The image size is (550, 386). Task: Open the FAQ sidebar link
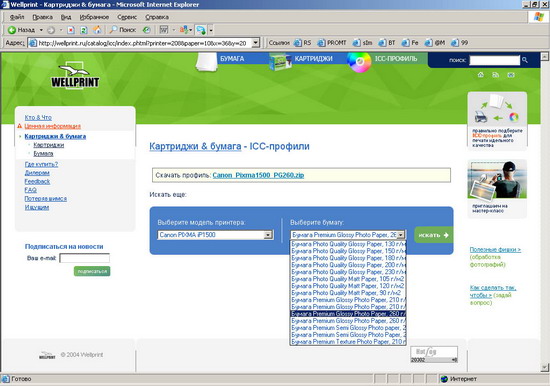tap(31, 190)
